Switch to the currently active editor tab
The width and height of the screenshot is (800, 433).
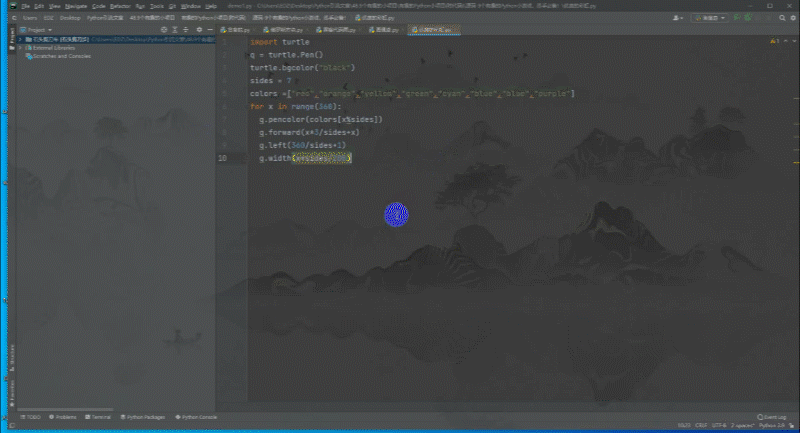pos(434,30)
